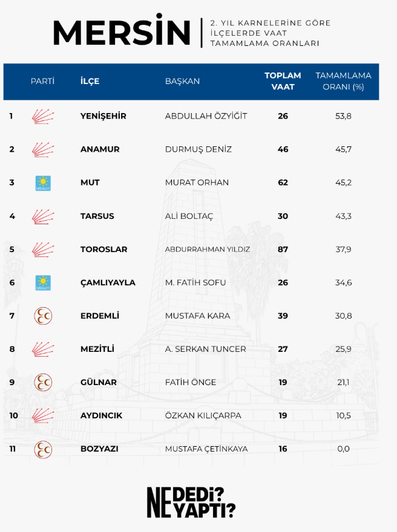Click mayor name ABDULLAH ÖZYİĞİT
Screen dimensions: 397x532
coord(206,116)
